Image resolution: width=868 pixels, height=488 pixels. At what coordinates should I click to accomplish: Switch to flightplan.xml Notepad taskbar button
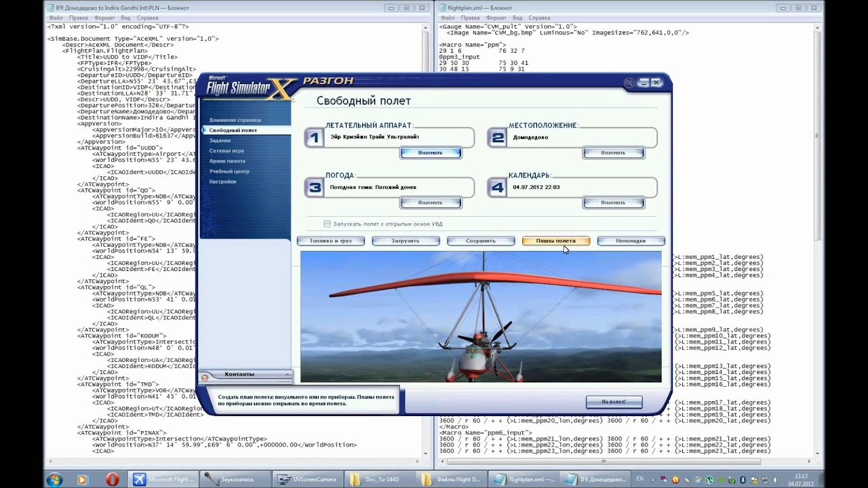coord(522,479)
